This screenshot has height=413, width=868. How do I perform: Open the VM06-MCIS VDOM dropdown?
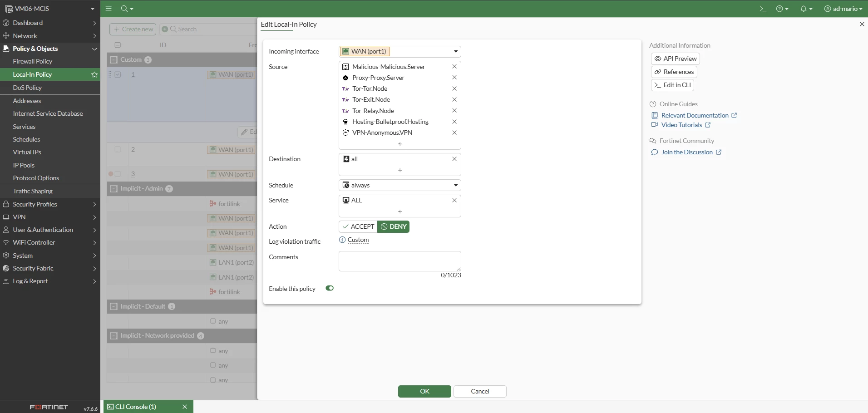(x=50, y=9)
